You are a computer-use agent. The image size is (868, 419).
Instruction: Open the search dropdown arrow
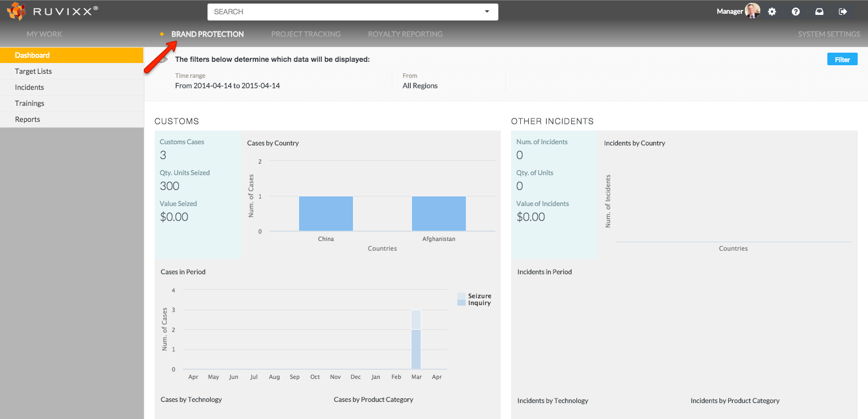point(486,11)
